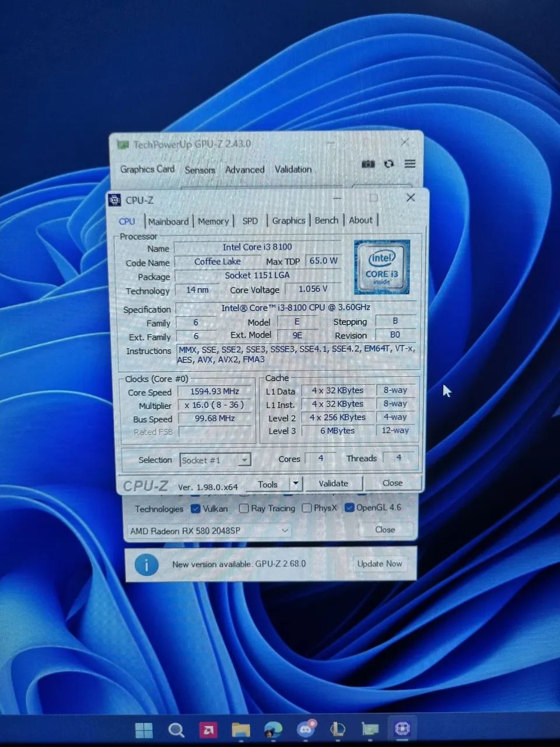Close the CPU-Z window with X

pos(411,198)
